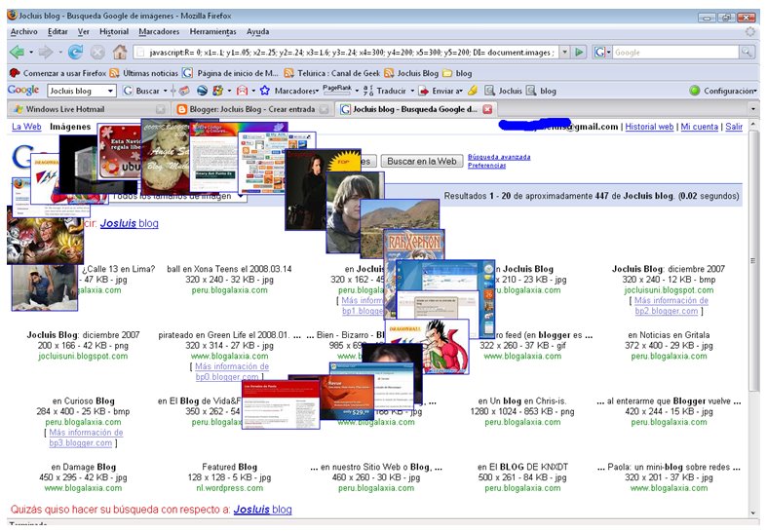Open the Archivo menu
Screen dimensions: 767x532
[x=23, y=31]
